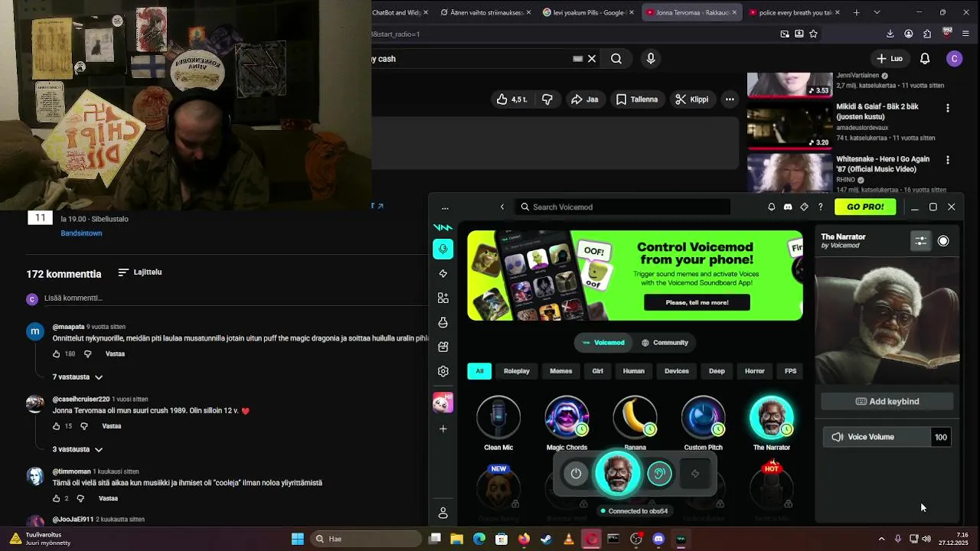The height and width of the screenshot is (551, 980).
Task: Open browser tab list dropdown arrow
Action: pos(877,12)
